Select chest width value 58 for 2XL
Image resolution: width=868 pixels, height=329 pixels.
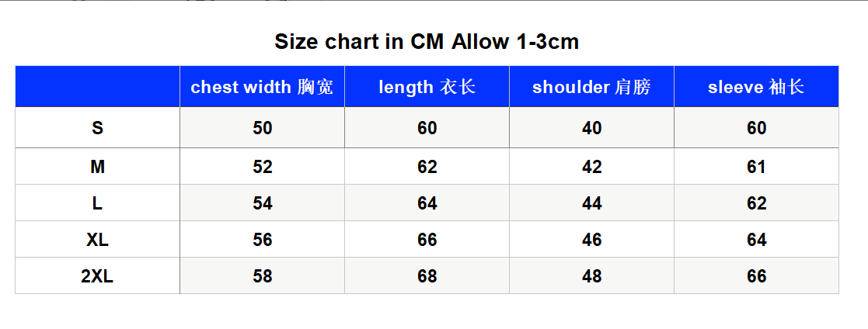click(x=263, y=276)
